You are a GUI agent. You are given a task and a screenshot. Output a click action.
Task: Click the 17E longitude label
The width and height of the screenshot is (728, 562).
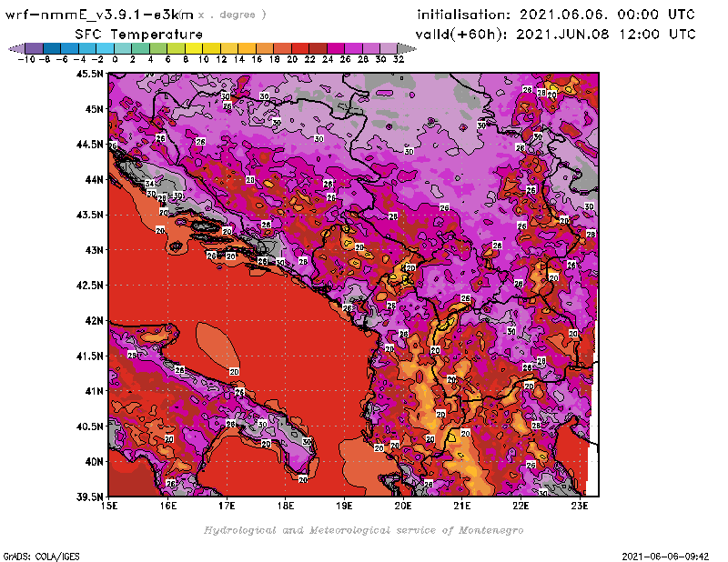[227, 506]
